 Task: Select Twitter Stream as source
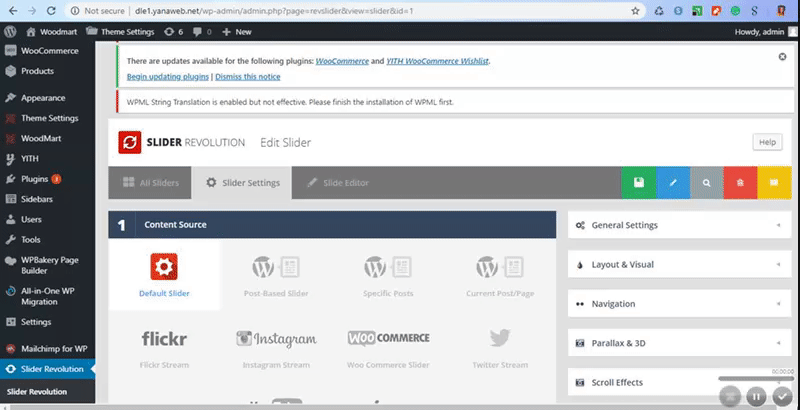(500, 348)
